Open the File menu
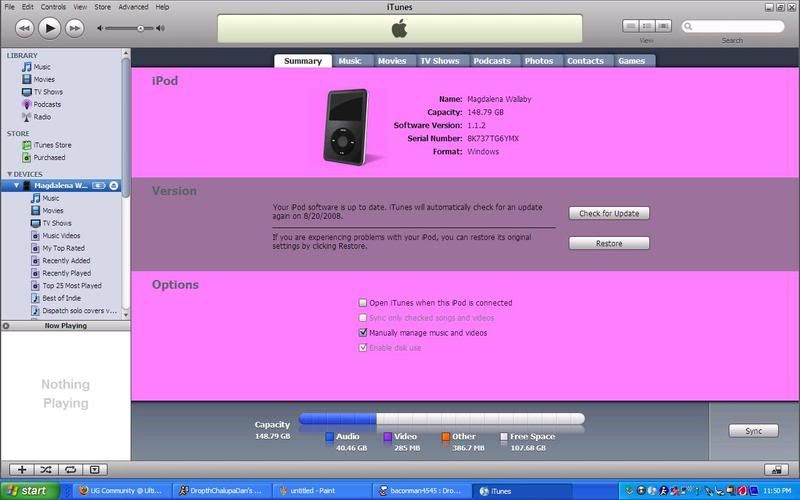Screen dimensions: 800x500 [10, 7]
